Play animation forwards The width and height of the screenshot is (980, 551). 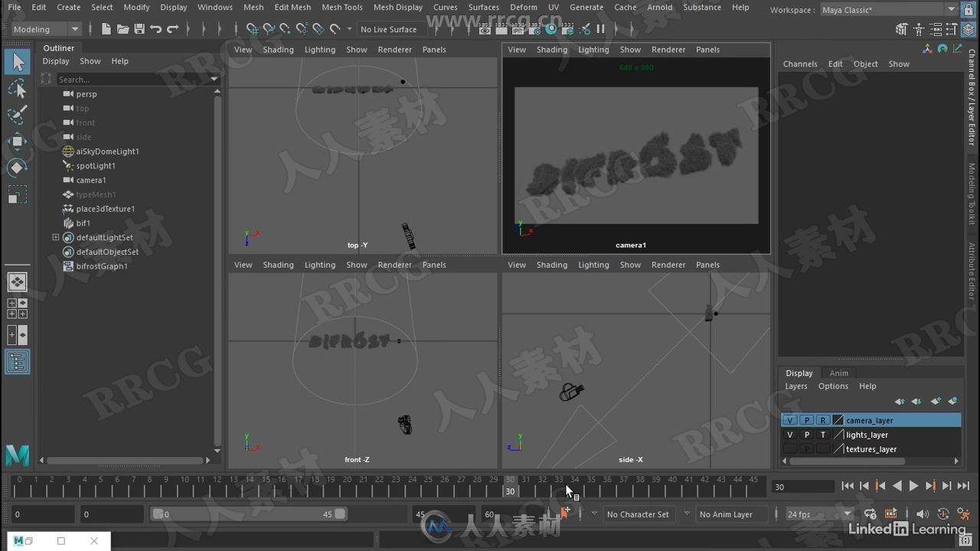(x=913, y=486)
